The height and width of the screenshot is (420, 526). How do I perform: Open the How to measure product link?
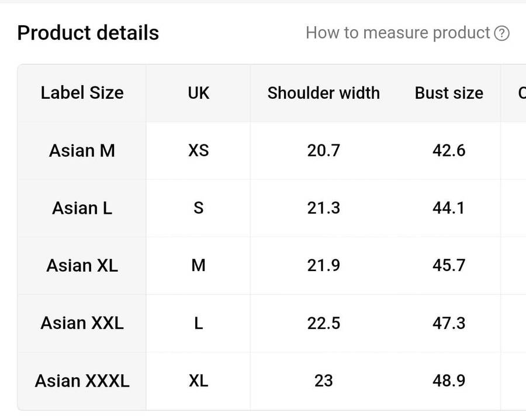pos(397,33)
